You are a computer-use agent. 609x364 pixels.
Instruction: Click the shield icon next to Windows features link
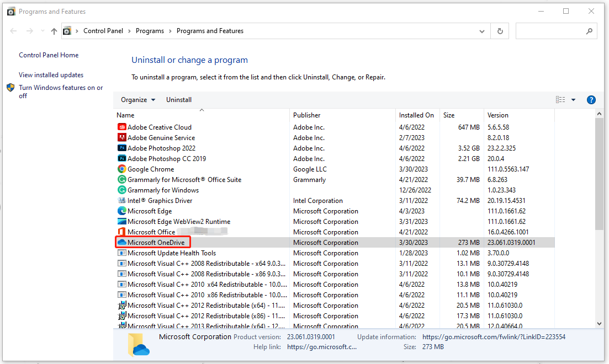point(10,87)
